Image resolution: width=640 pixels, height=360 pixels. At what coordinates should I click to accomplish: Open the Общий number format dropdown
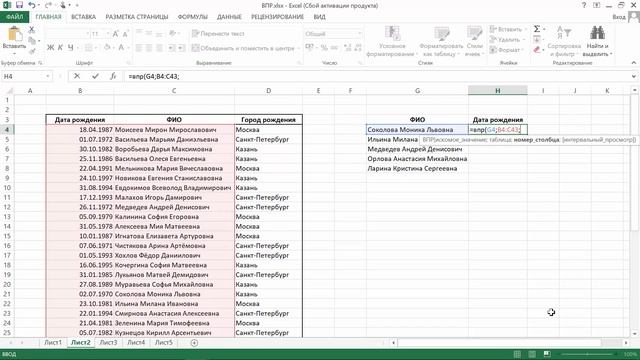360,34
